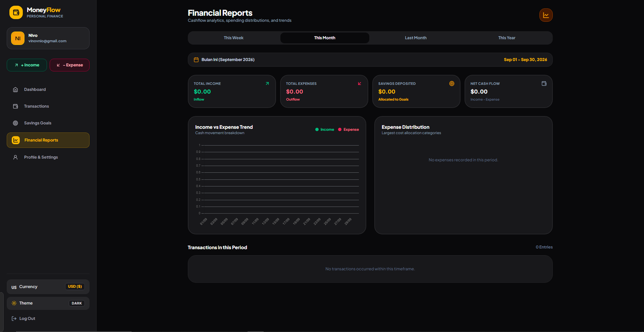This screenshot has width=644, height=332.
Task: Click the calendar icon beside Bulan Ini
Action: pos(196,60)
